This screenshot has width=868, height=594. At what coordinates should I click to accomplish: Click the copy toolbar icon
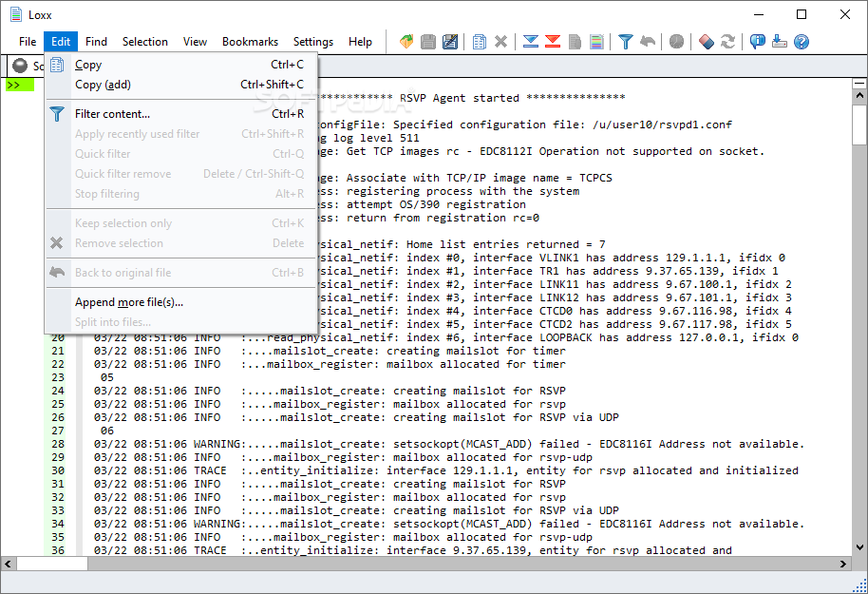480,42
